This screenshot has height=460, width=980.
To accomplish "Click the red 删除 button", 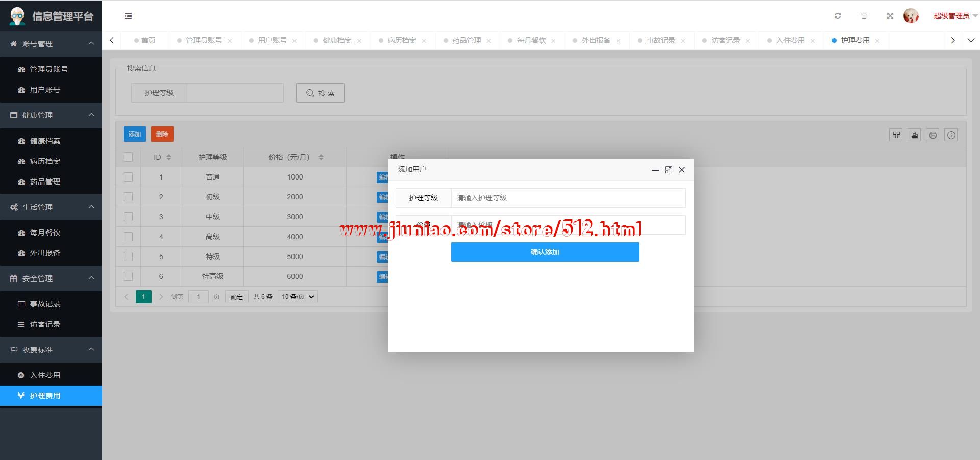I will 162,134.
